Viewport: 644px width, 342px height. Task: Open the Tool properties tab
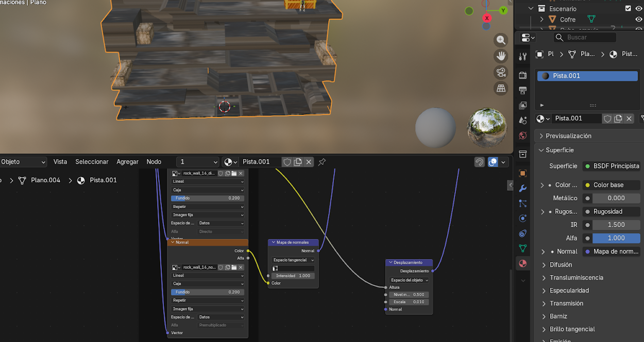[523, 56]
